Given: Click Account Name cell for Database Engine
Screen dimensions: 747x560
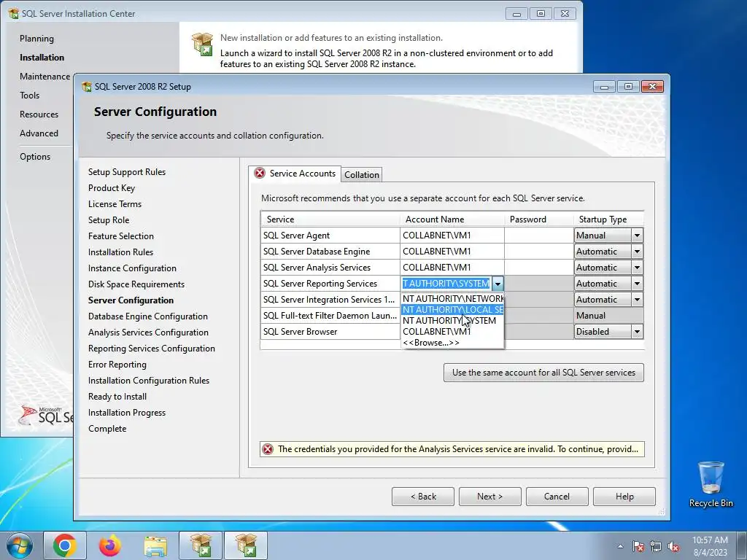Looking at the screenshot, I should click(452, 252).
